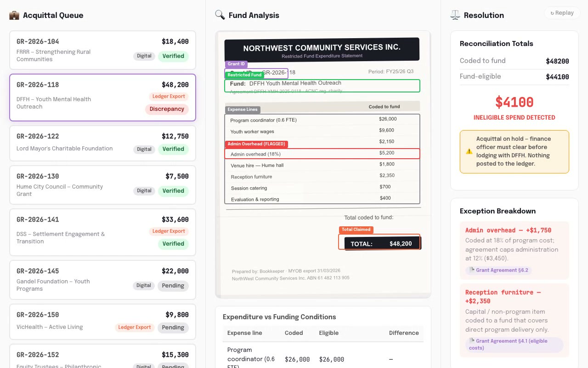Click the Expense Lines annotation label
This screenshot has width=588, height=368.
(x=243, y=109)
